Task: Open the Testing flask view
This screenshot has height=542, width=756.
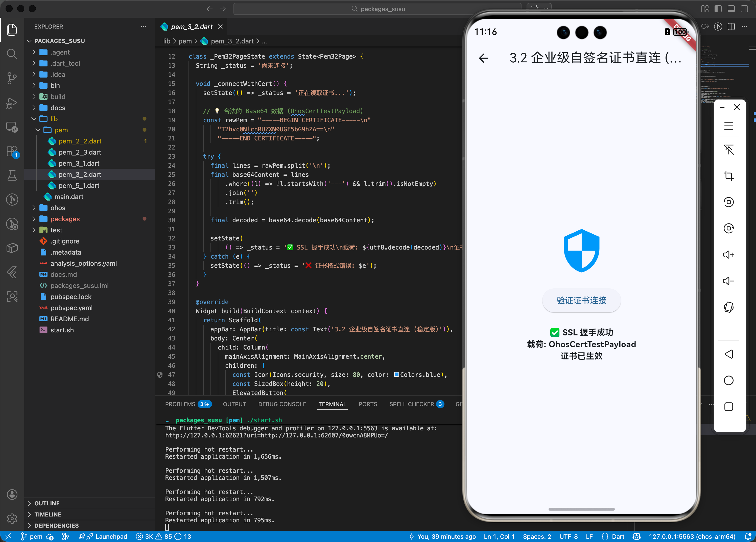Action: (12, 175)
